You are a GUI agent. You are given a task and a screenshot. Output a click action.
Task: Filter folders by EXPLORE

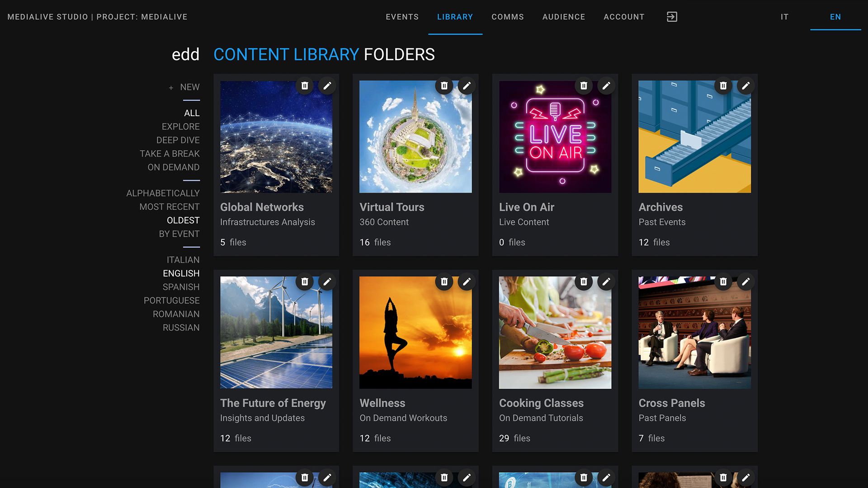(x=180, y=127)
